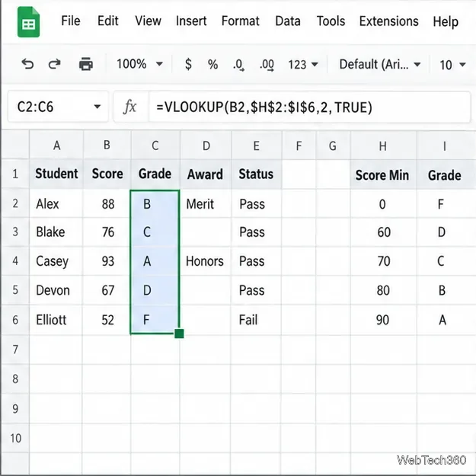Open the Extensions menu
This screenshot has height=476, width=476.
point(389,21)
